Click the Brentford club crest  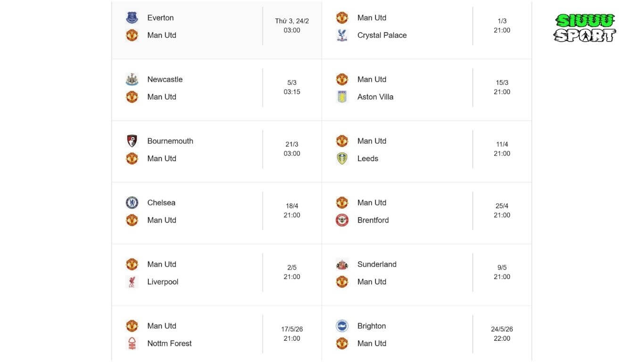(x=342, y=220)
